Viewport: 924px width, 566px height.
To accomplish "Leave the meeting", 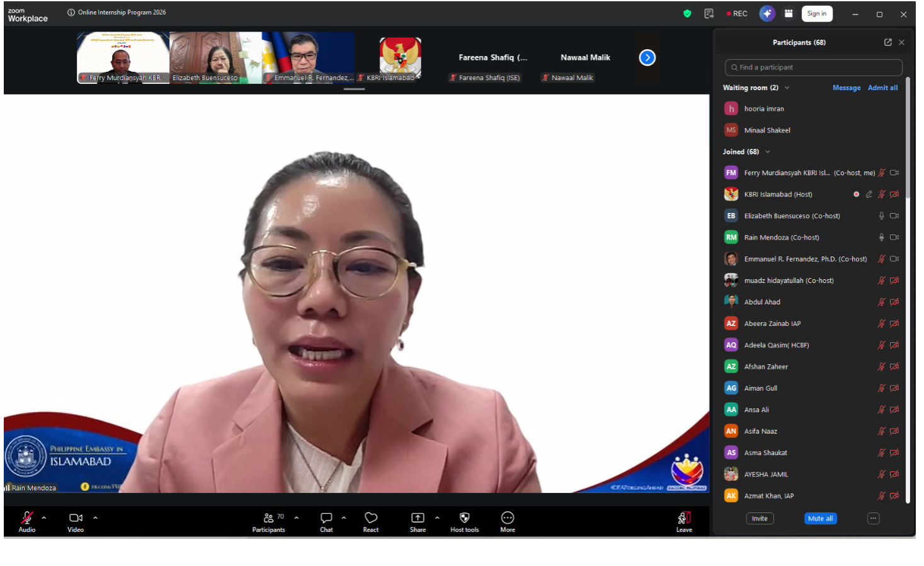I will tap(684, 522).
